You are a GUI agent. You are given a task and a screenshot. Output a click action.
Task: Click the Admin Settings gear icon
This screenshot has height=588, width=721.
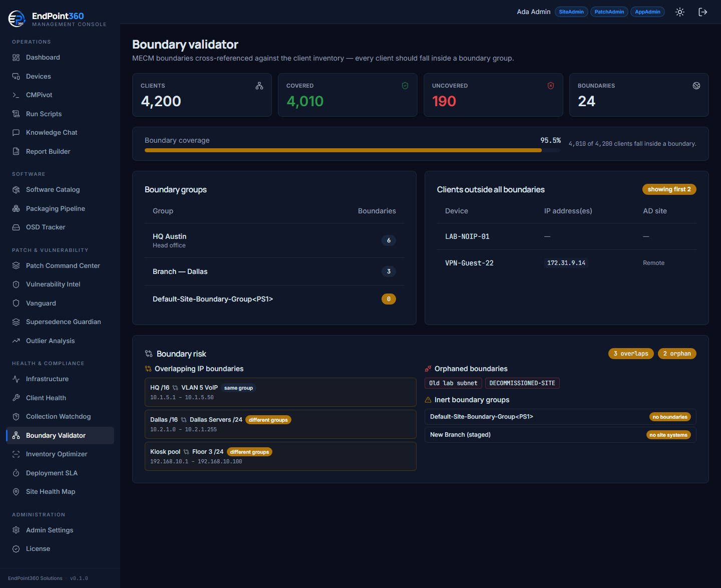coord(16,530)
